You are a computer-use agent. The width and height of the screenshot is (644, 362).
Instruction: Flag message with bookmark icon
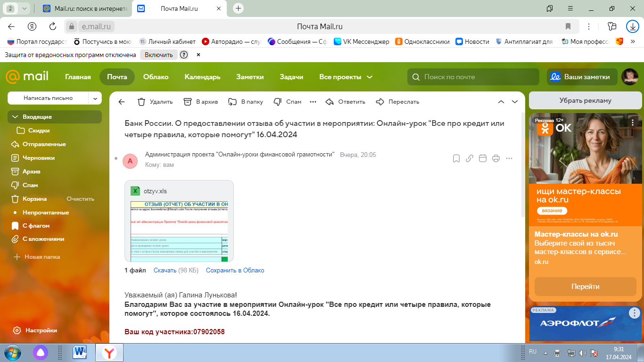pyautogui.click(x=456, y=158)
